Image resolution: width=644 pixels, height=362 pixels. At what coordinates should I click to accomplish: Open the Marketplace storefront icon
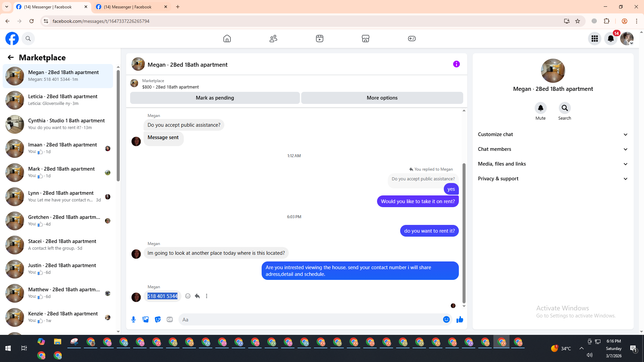[366, 39]
